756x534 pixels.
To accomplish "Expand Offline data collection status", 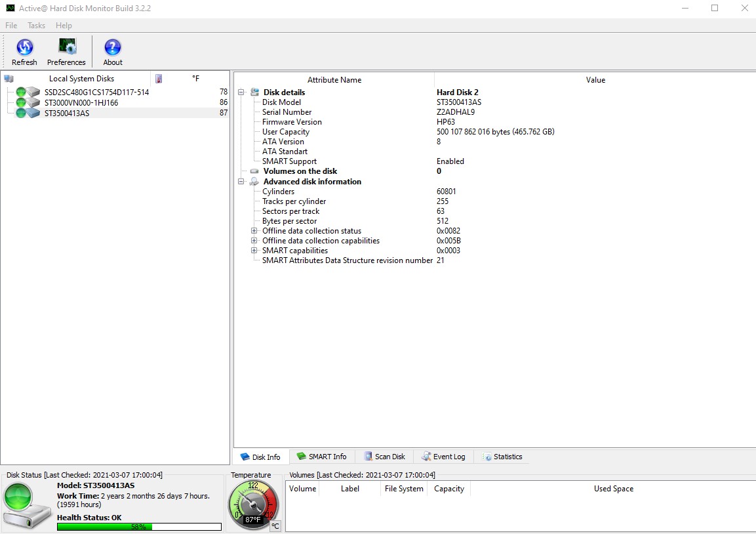I will click(x=254, y=231).
